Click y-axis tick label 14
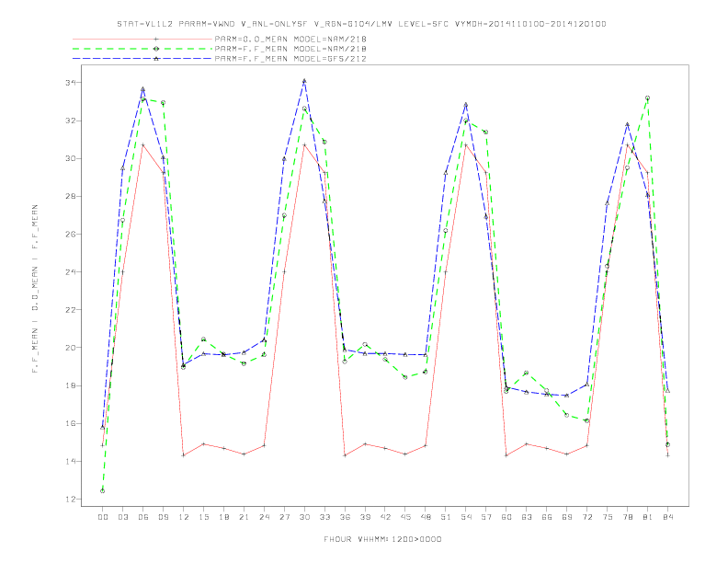The image size is (728, 563). 71,461
